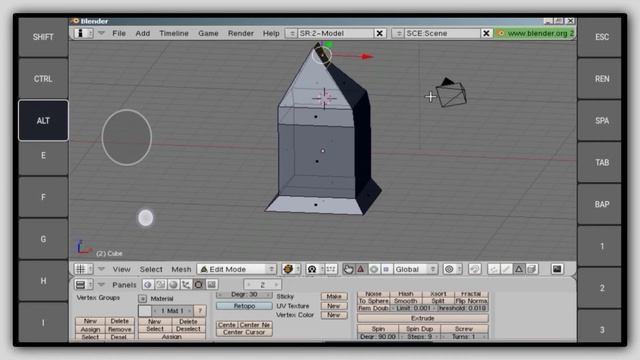The height and width of the screenshot is (360, 640).
Task: Delete the SCE:Scene with X button
Action: point(486,33)
